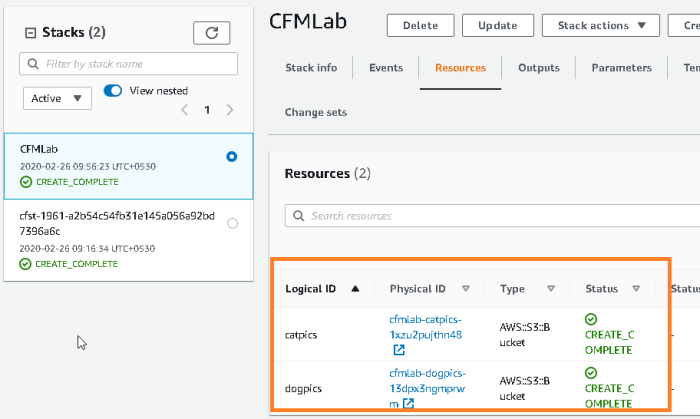This screenshot has width=700, height=419.
Task: Click the refresh stacks icon button
Action: click(211, 33)
